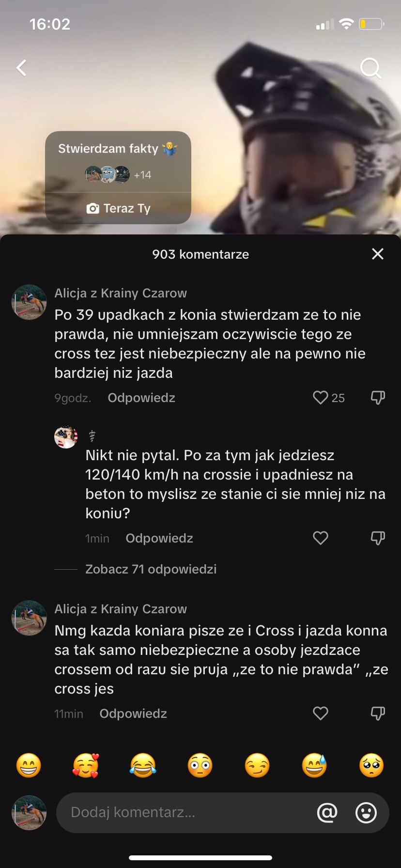Open the emoji picker in comment box

pyautogui.click(x=366, y=812)
